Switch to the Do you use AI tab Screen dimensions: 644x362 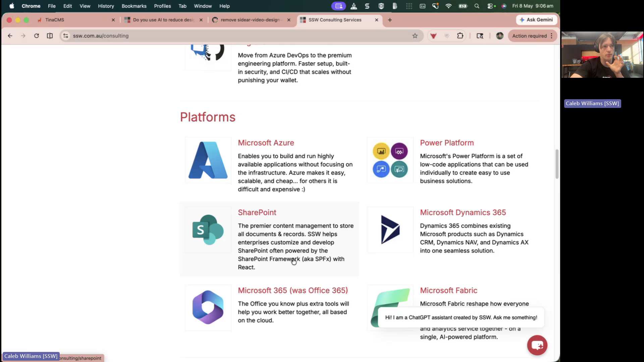click(x=163, y=20)
